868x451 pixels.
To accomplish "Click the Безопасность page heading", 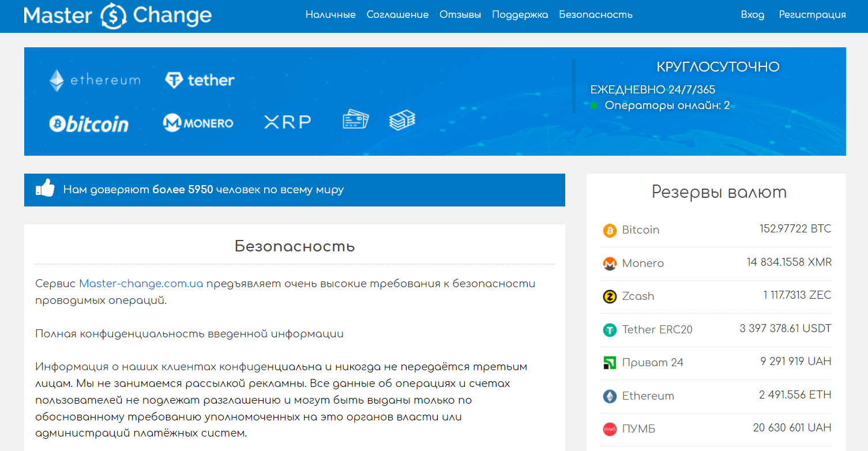I will point(295,246).
